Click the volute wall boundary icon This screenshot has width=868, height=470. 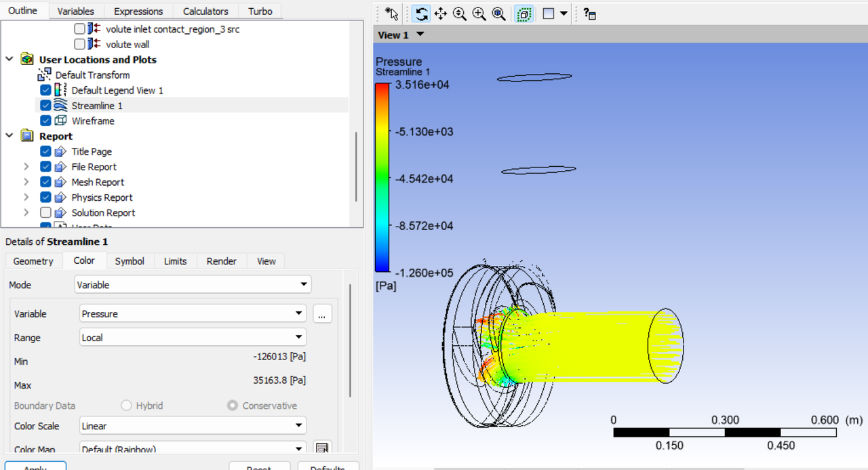(94, 44)
